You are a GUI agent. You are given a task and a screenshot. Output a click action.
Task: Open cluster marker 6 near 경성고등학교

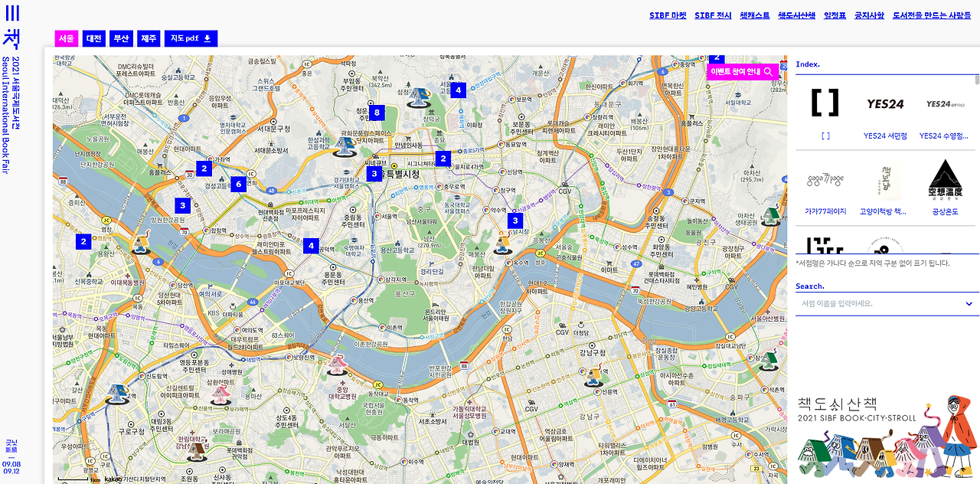coord(238,184)
